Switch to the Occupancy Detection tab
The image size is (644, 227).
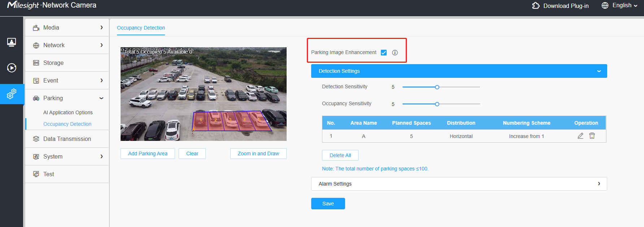pyautogui.click(x=141, y=28)
